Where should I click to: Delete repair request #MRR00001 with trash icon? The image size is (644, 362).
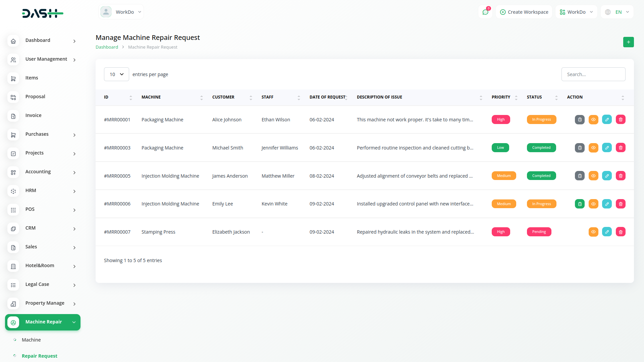click(621, 120)
